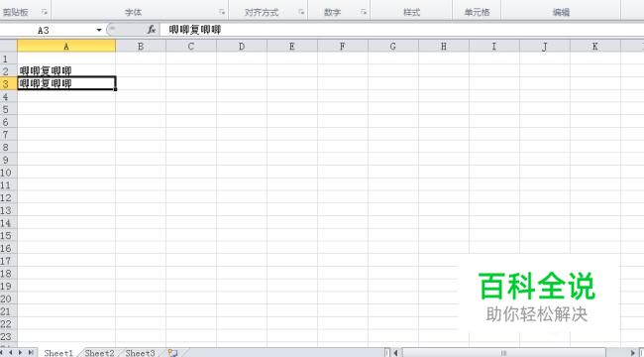
Task: Select row 22 header
Action: click(x=8, y=324)
